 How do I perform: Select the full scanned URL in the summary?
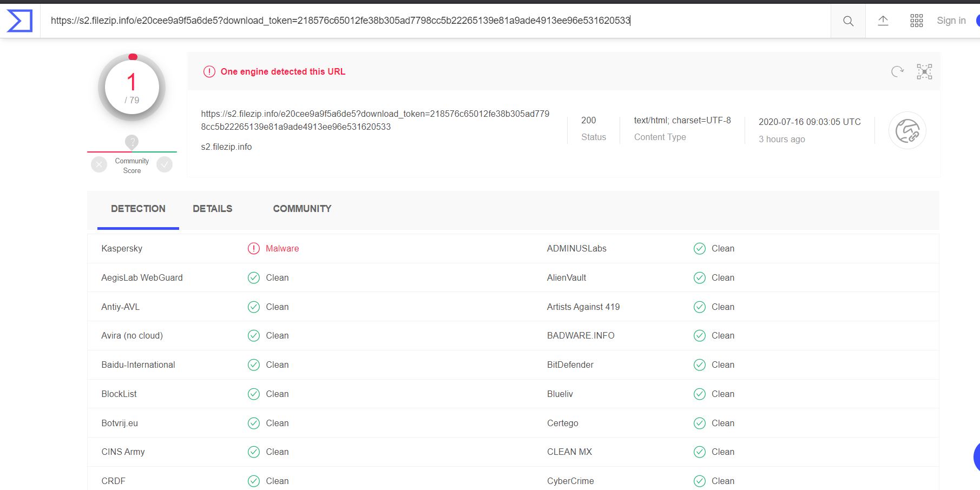pos(375,120)
